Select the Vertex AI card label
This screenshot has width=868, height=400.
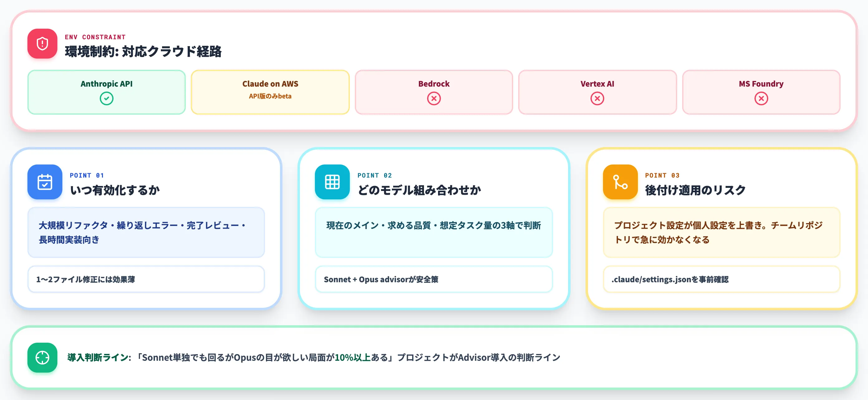pyautogui.click(x=597, y=84)
